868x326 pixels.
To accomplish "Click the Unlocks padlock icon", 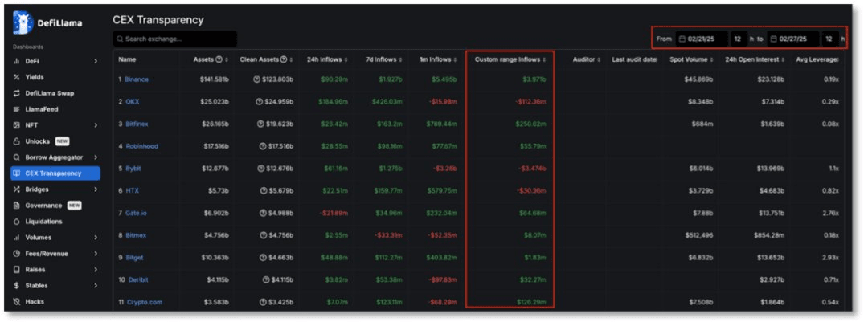I will coord(17,141).
